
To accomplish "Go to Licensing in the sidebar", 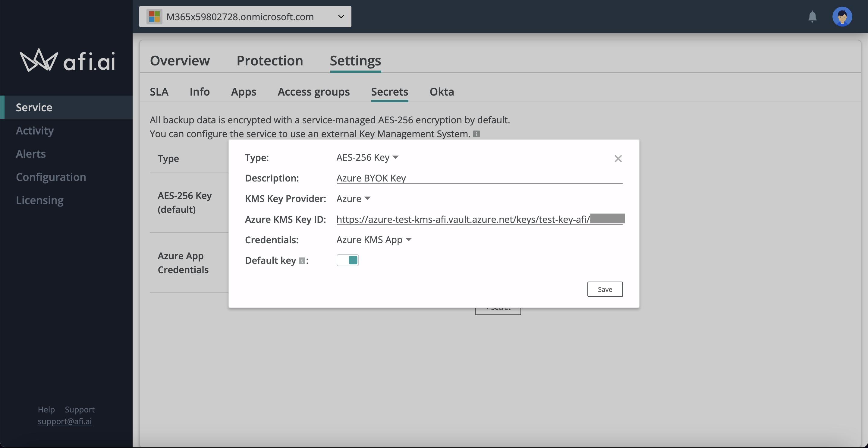I will (66, 200).
